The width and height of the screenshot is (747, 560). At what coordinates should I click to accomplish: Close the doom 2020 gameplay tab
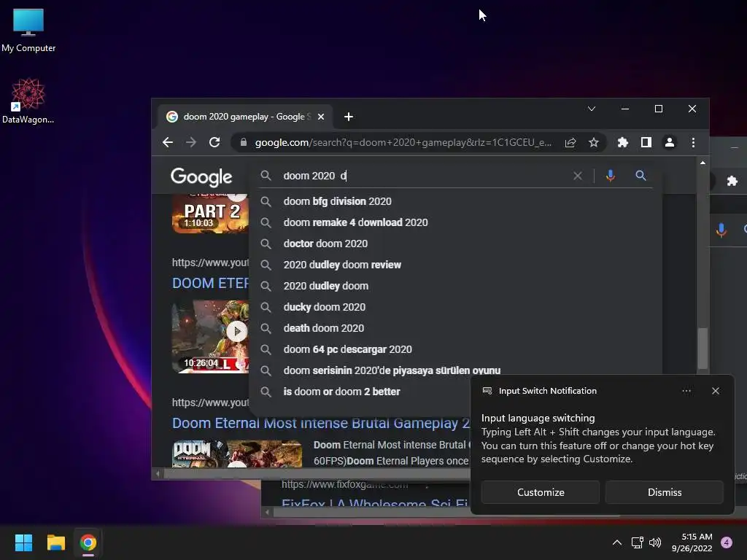click(x=321, y=117)
